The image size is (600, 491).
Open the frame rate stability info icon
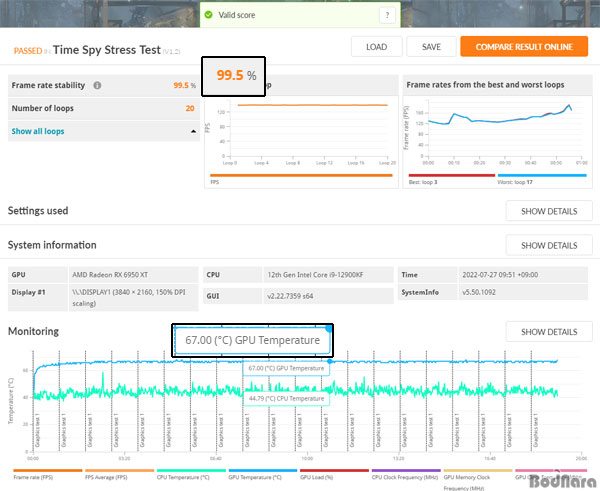pos(97,85)
